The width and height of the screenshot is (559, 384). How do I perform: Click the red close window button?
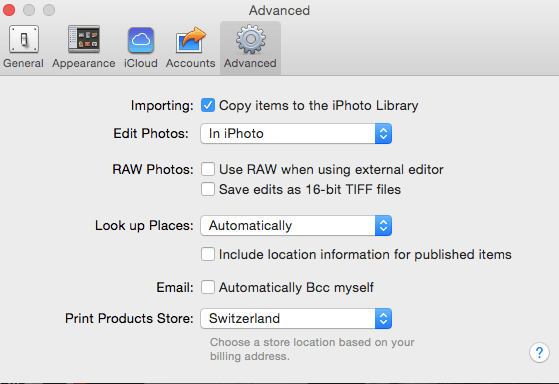coord(9,10)
